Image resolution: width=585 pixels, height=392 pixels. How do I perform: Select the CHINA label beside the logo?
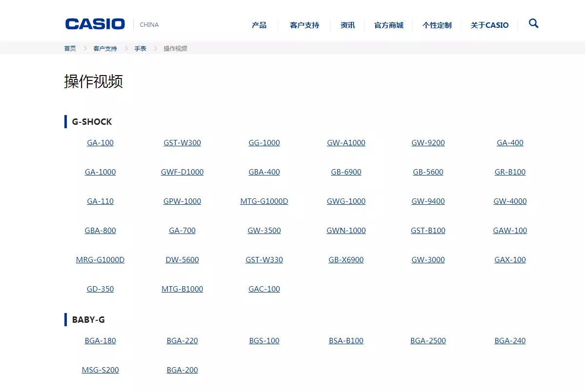click(149, 24)
